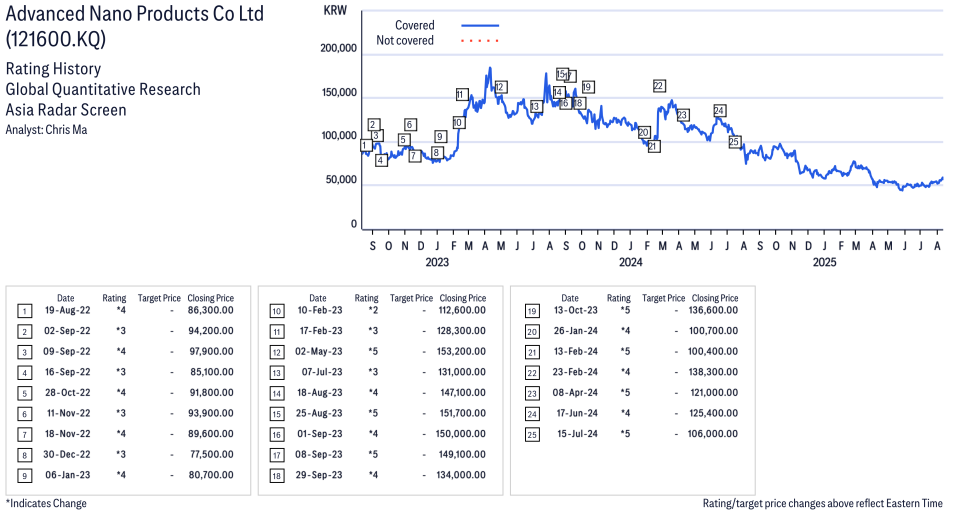
Task: Select rating *2 in the 10-Feb-23 row
Action: click(373, 310)
